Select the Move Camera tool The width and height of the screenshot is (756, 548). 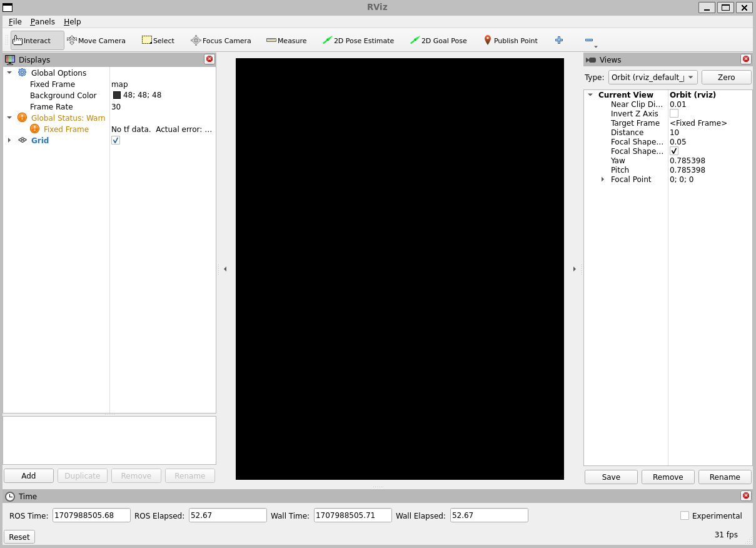[96, 40]
